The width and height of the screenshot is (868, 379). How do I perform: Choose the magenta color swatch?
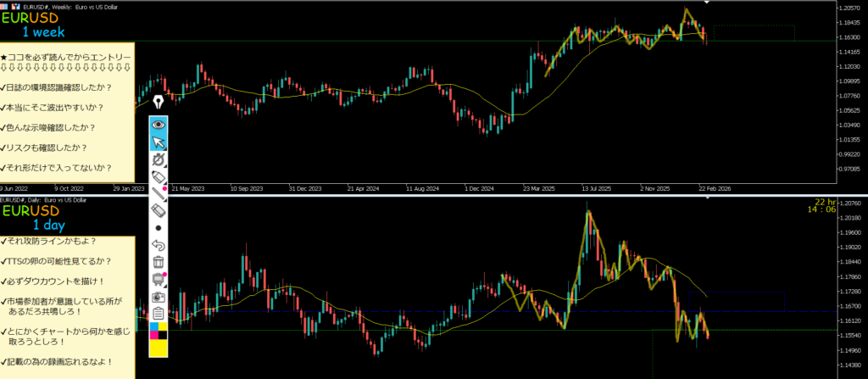[x=153, y=335]
